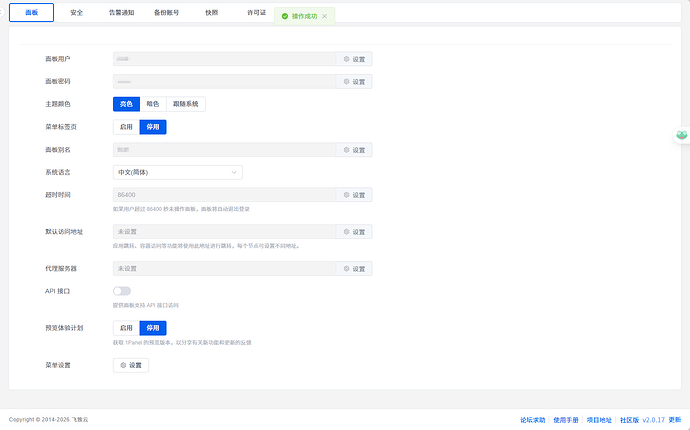Click the gear button beside 超时时间 field

(354, 195)
